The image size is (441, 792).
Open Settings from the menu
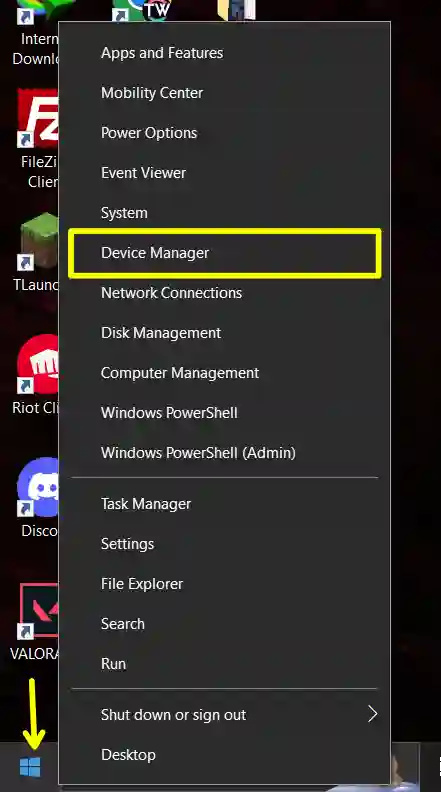tap(224, 544)
